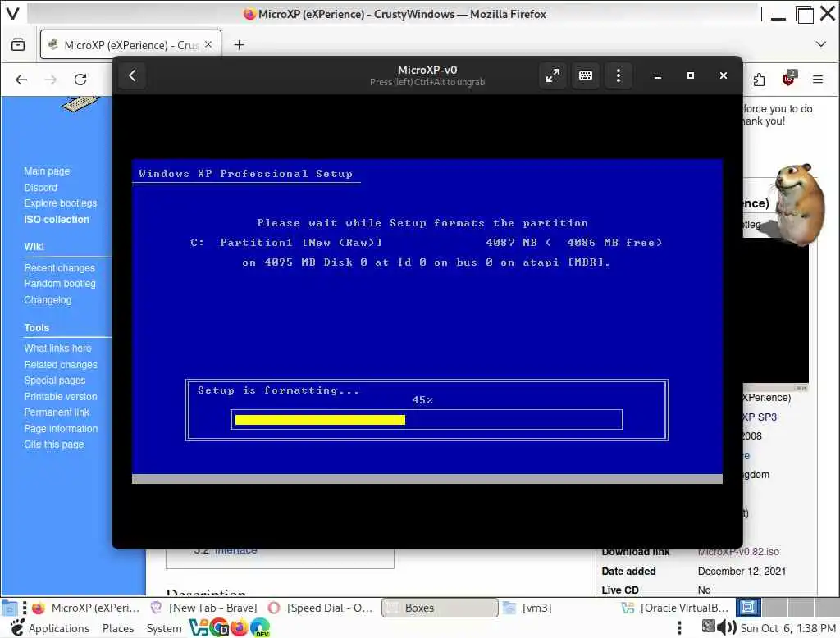This screenshot has width=840, height=638.
Task: Open Cite this page link
Action: [53, 444]
